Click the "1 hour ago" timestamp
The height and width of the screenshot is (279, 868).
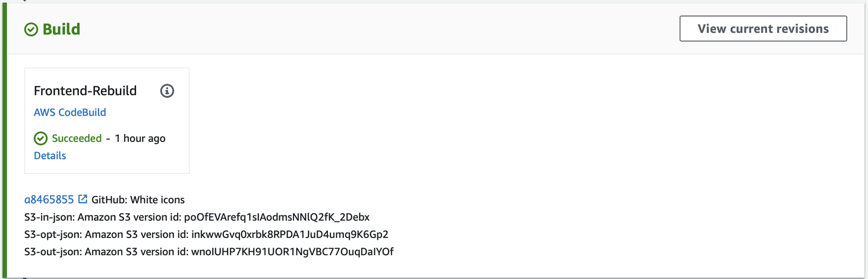point(140,138)
